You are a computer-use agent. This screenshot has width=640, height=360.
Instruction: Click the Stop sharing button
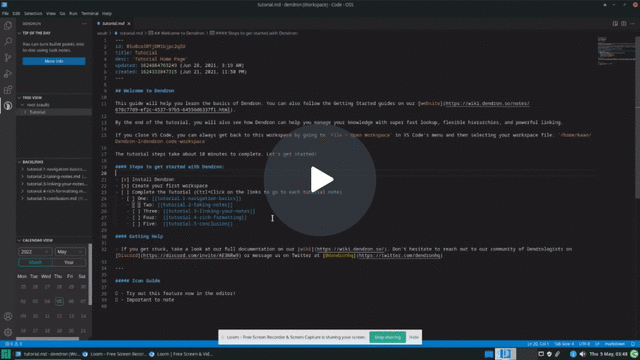[387, 338]
